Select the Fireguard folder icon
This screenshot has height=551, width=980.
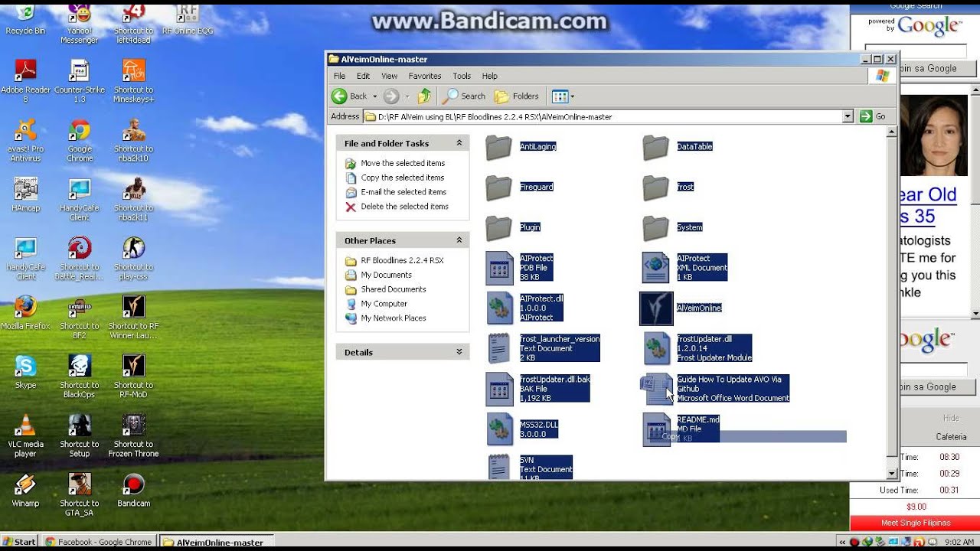pyautogui.click(x=498, y=187)
